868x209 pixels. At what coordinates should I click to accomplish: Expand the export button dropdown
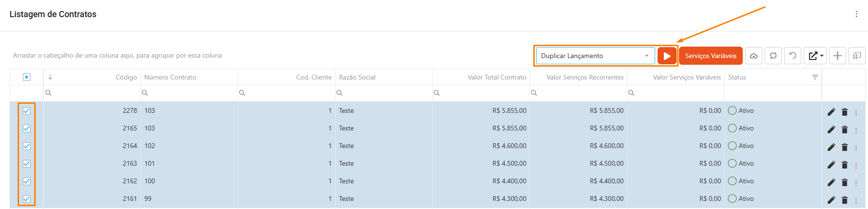pos(815,56)
